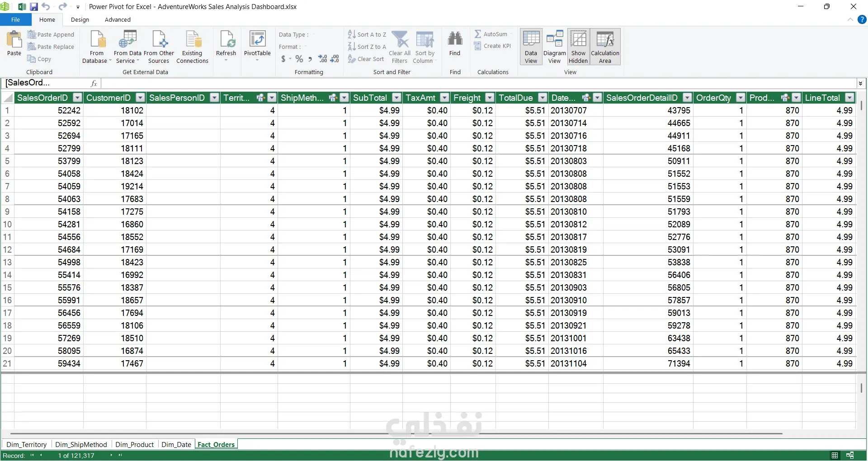
Task: Click the decrease decimal places icon
Action: (x=335, y=59)
